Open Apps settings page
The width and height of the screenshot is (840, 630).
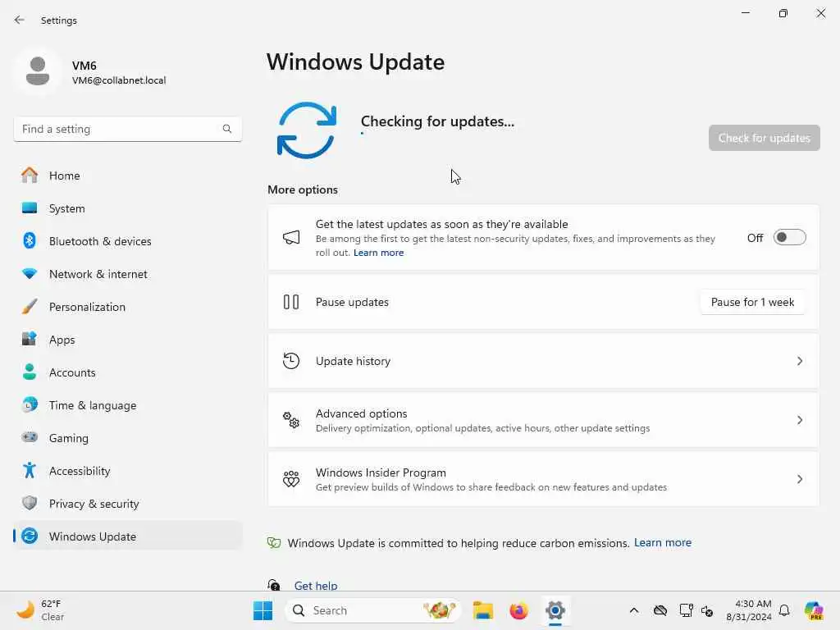[127, 340]
